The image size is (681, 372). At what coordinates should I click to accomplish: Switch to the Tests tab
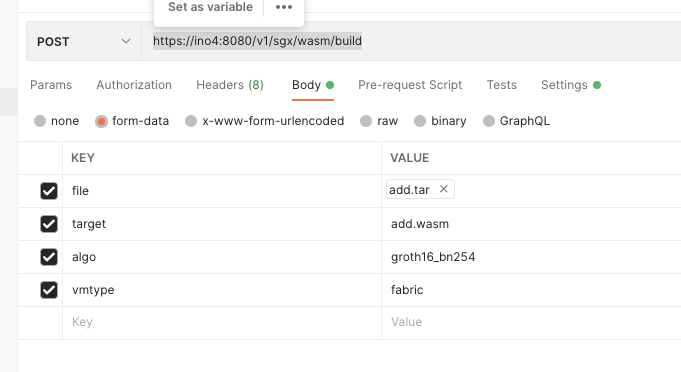502,85
